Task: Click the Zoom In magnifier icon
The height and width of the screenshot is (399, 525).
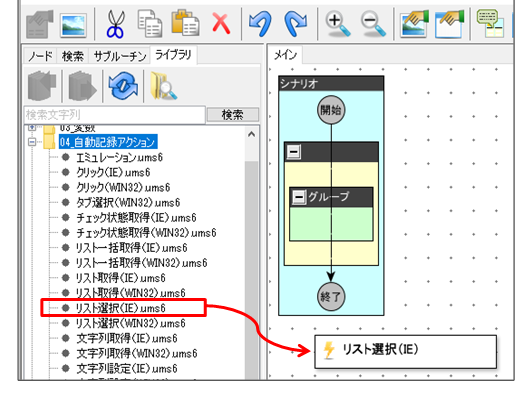Action: tap(338, 23)
